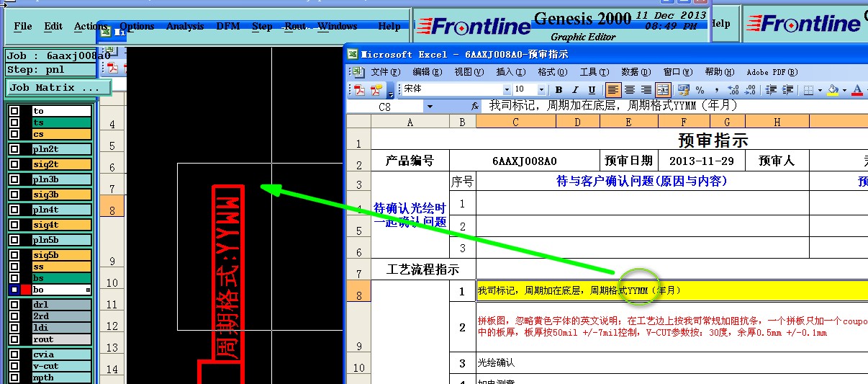Click Decrease Decimal icon
This screenshot has height=384, width=868.
[x=750, y=90]
